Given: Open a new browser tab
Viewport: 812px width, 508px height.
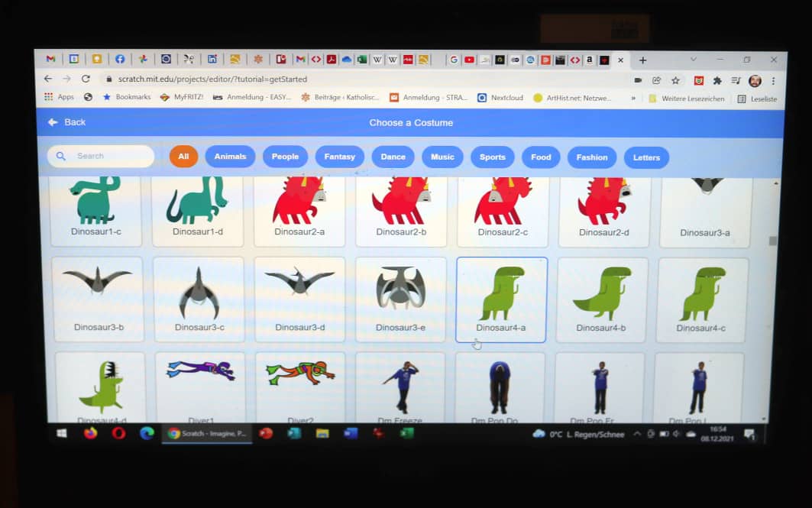Looking at the screenshot, I should tap(642, 60).
